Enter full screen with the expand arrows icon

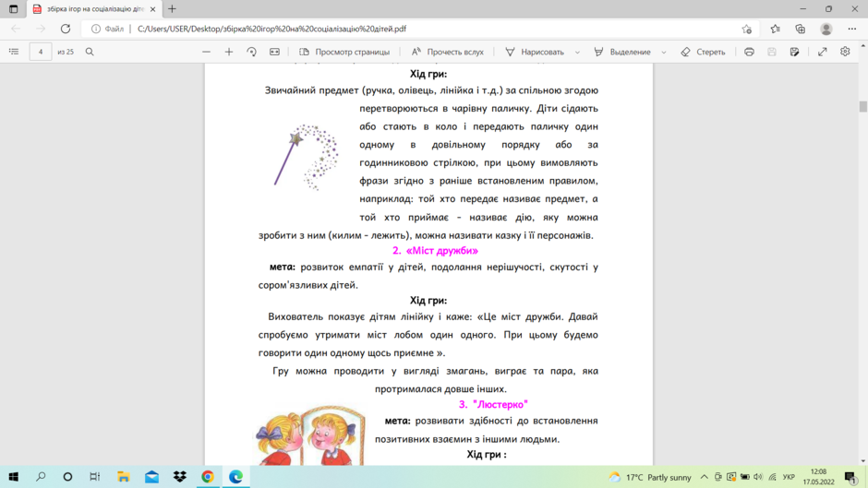pyautogui.click(x=823, y=52)
